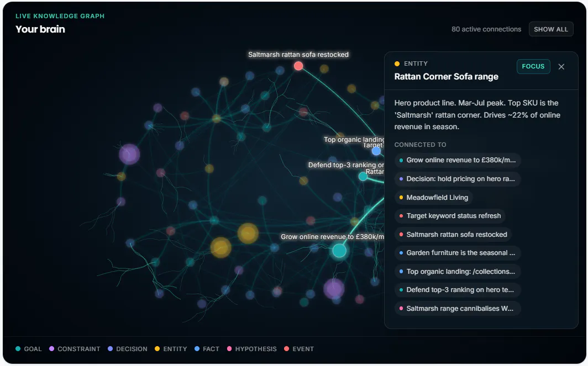Click the '80 active connections' text

point(486,29)
